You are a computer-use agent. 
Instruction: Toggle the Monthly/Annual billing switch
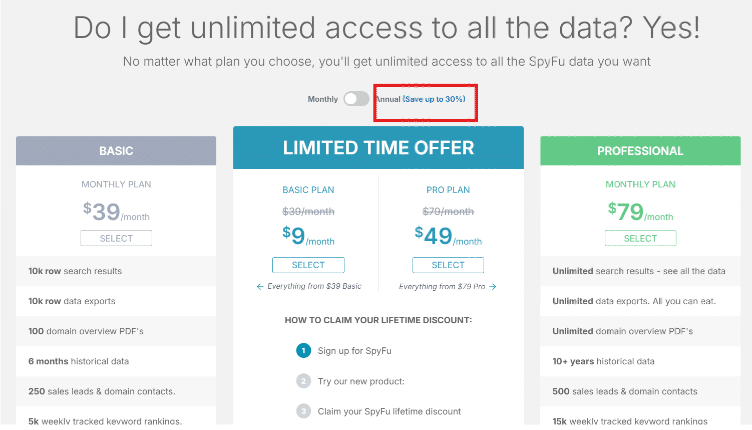coord(356,99)
